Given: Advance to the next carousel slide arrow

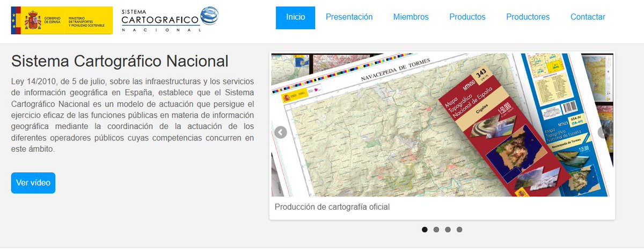Looking at the screenshot, I should tap(604, 132).
